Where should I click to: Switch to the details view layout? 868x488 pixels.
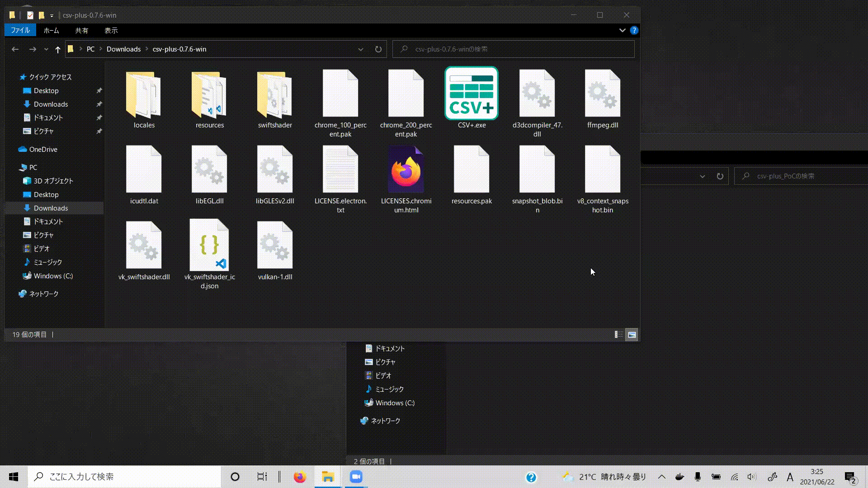618,335
